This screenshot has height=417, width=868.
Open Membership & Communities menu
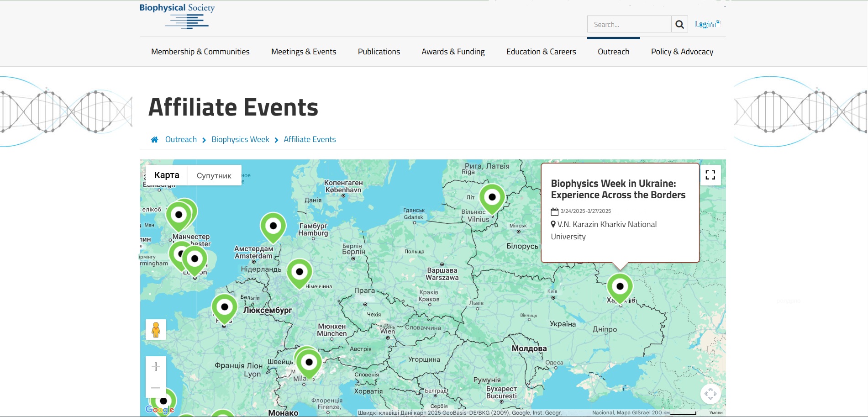(200, 52)
